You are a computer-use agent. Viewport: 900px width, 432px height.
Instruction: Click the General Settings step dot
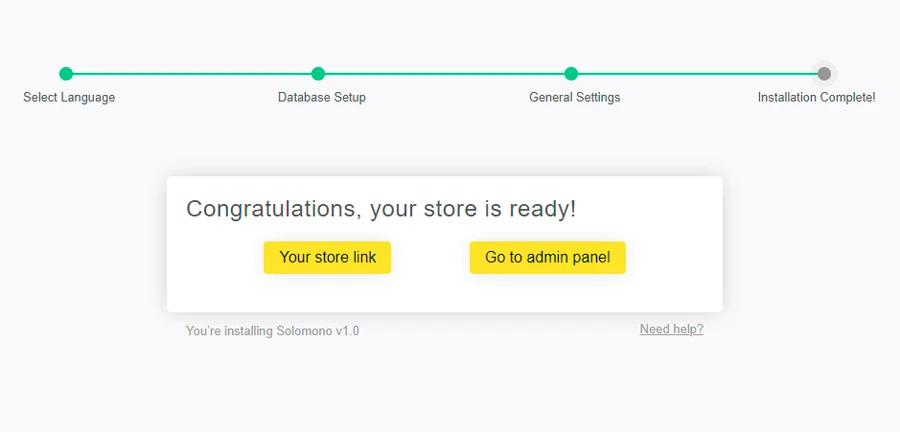click(571, 73)
